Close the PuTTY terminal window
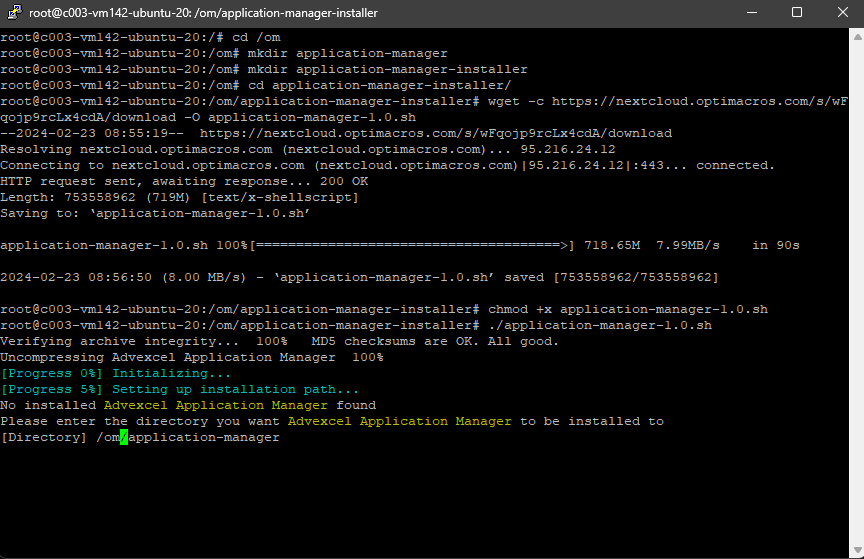The image size is (864, 559). pyautogui.click(x=842, y=12)
